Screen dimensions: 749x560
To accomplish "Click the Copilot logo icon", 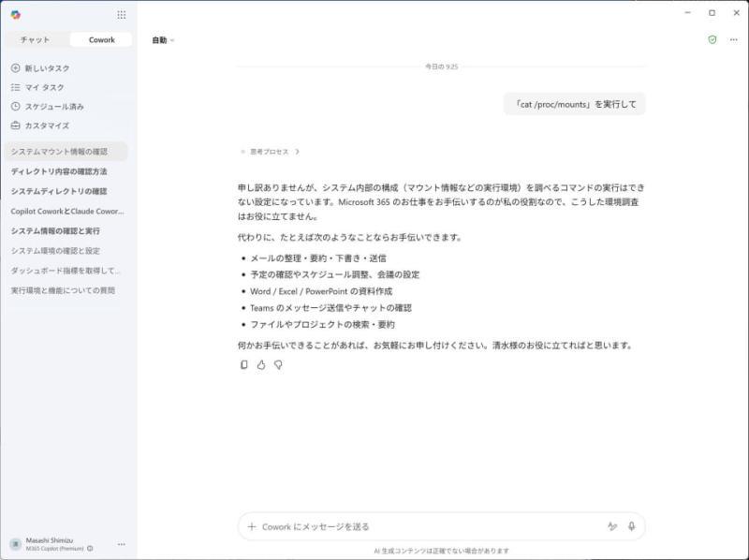I will click(15, 15).
